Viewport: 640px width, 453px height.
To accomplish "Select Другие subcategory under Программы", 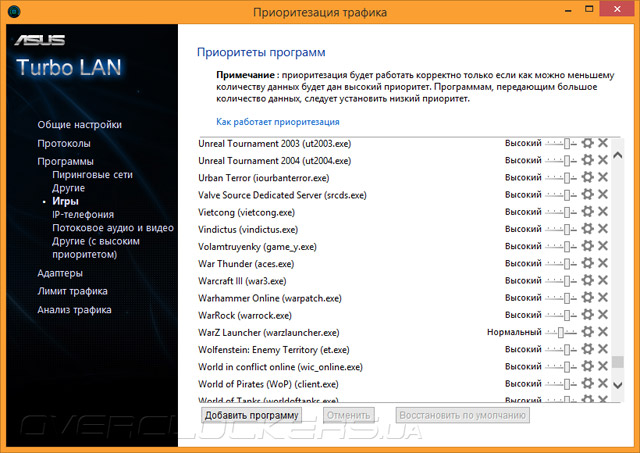I will [x=69, y=188].
